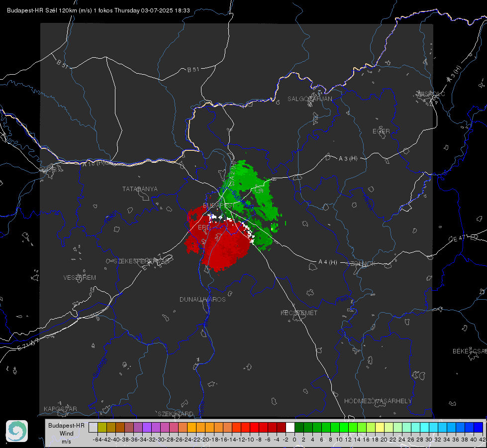The image size is (487, 448).
Task: Click the DUNAÚJVÁROS city label
Action: coord(202,299)
